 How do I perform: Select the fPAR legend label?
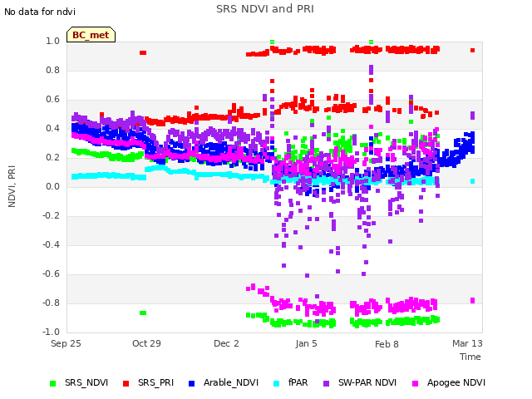(298, 382)
